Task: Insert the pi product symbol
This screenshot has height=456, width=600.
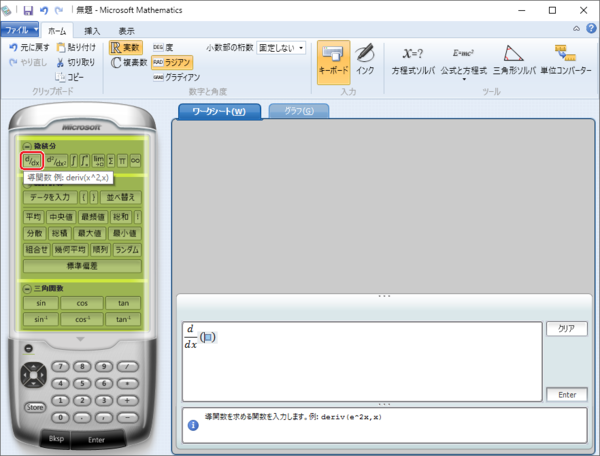Action: 122,161
